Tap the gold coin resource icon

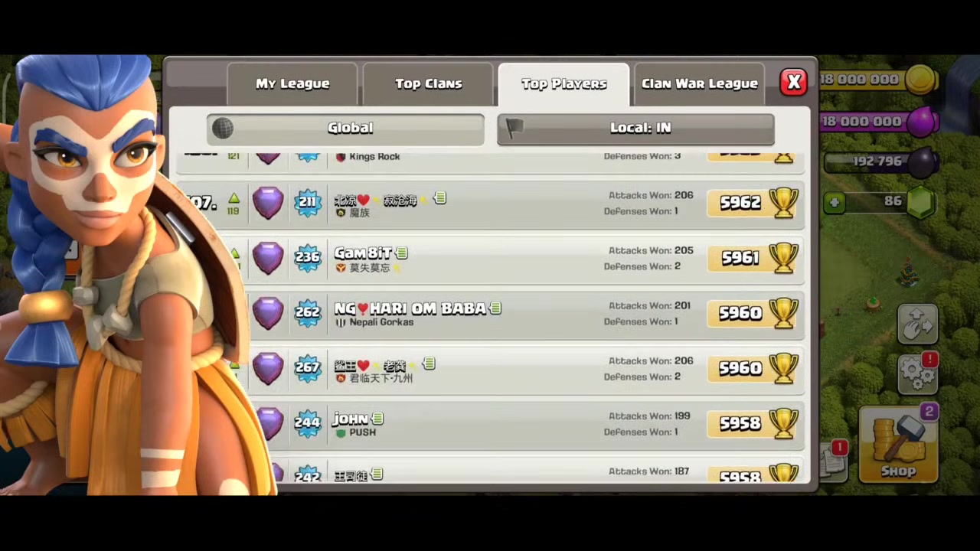click(x=921, y=80)
